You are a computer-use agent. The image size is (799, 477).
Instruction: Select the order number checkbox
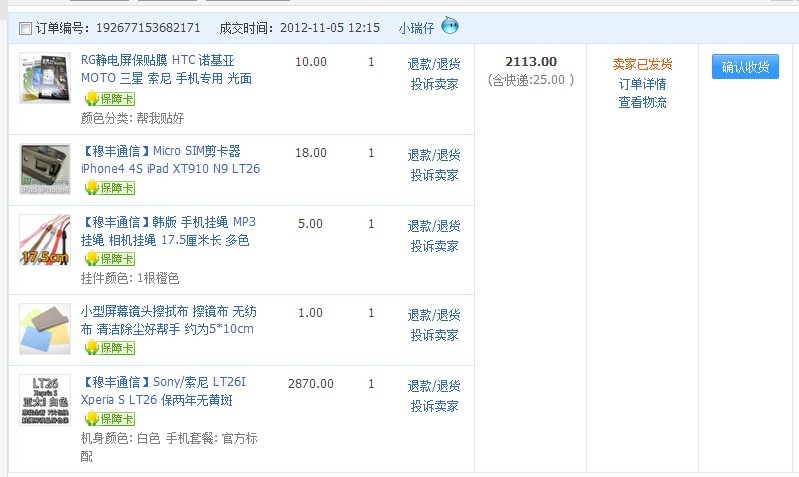(x=25, y=28)
